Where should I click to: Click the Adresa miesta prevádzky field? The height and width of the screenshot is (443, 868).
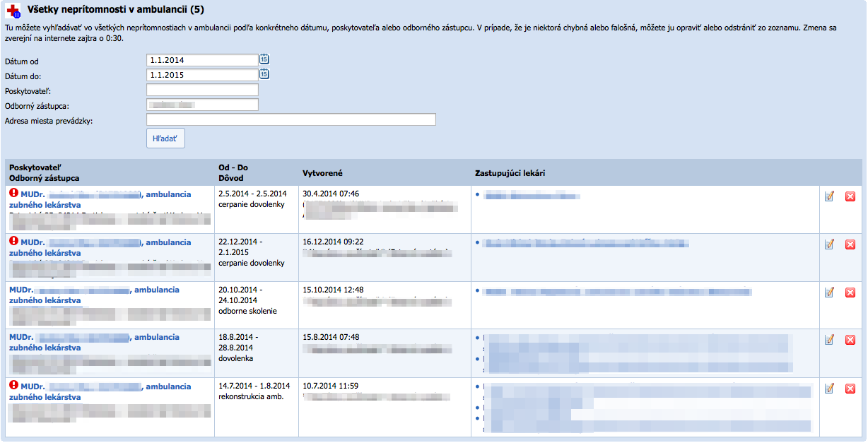pos(291,119)
